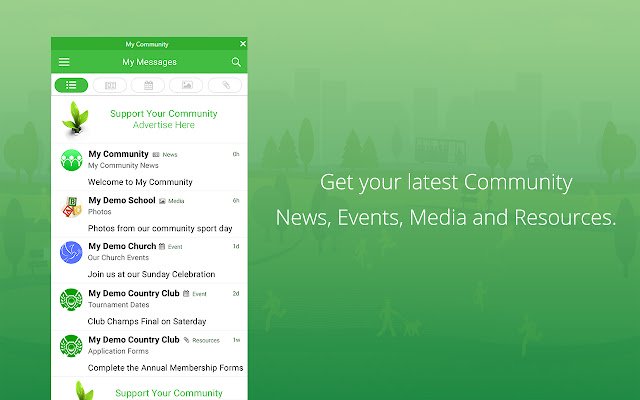Image resolution: width=640 pixels, height=400 pixels.
Task: Click the Application Forms subtitle
Action: [x=118, y=351]
